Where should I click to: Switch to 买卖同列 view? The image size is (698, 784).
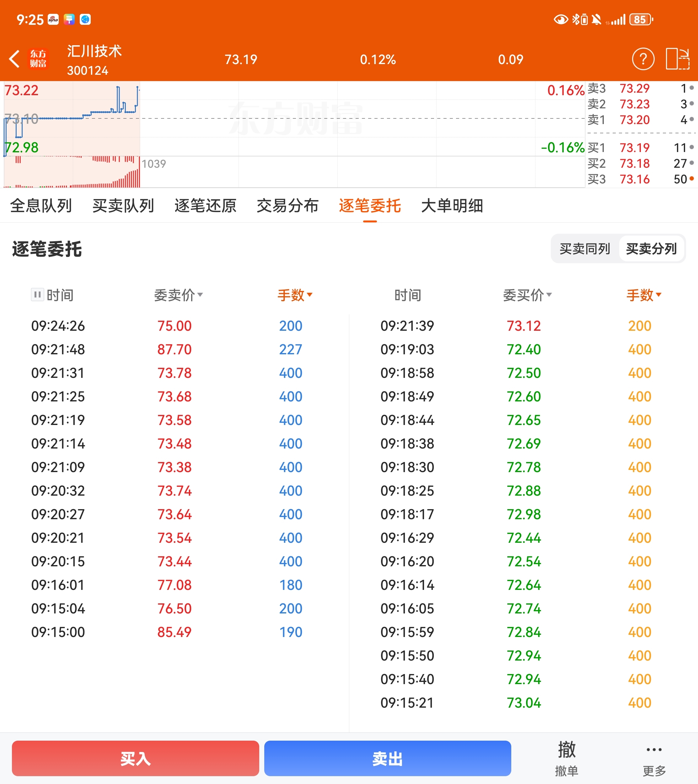coord(584,249)
